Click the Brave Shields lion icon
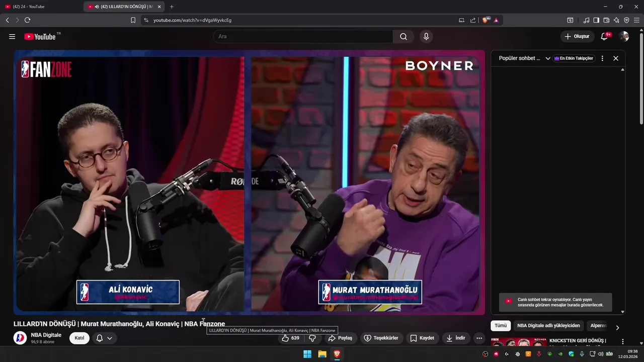Screen dimensions: 644x362 pos(486,20)
